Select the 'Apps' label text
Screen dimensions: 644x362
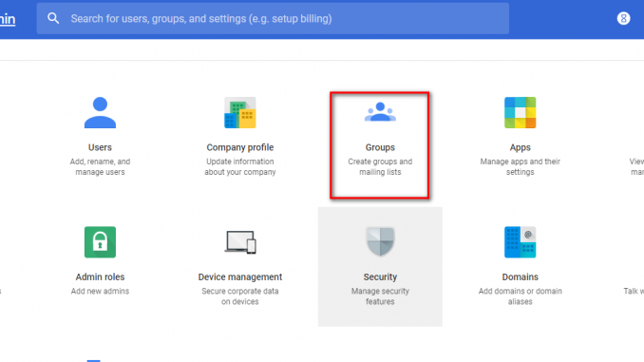click(520, 147)
